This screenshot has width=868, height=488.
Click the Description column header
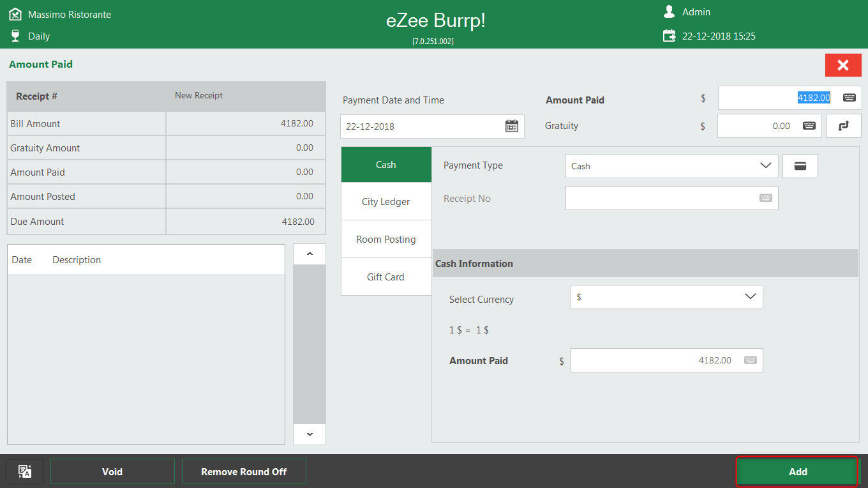[77, 260]
